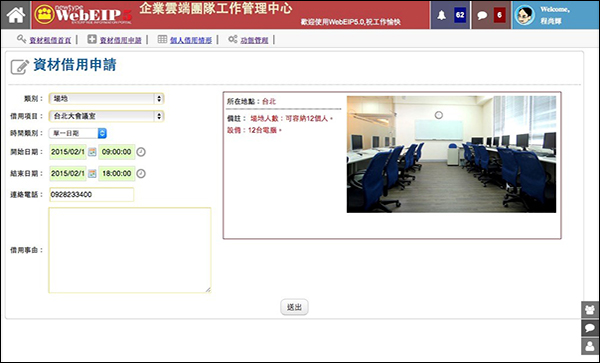This screenshot has height=363, width=600.
Task: Open clock picker for end time
Action: 141,174
